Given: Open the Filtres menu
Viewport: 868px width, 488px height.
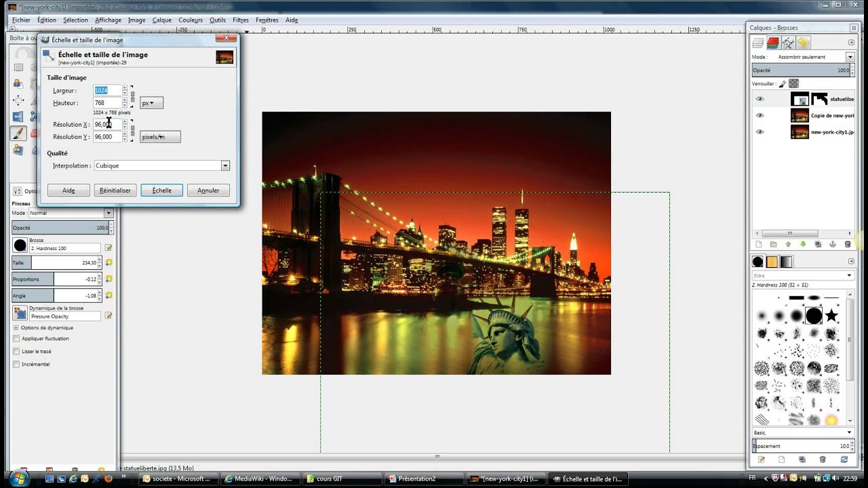Looking at the screenshot, I should tap(240, 20).
